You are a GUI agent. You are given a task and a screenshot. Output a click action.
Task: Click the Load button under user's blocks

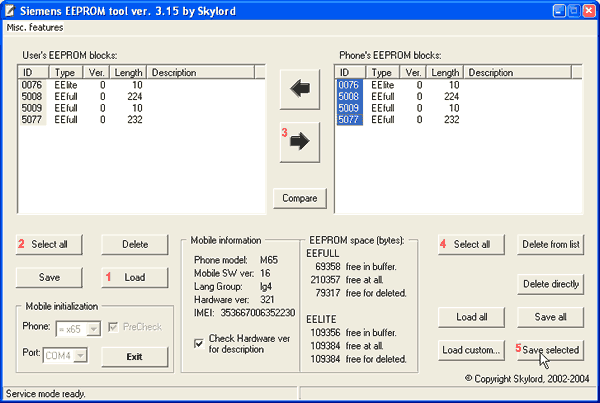[x=135, y=277]
